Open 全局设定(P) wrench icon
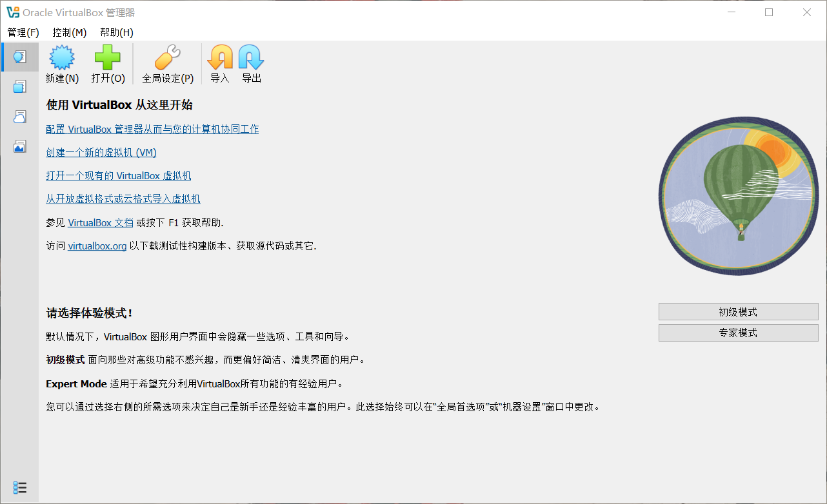 [x=168, y=58]
